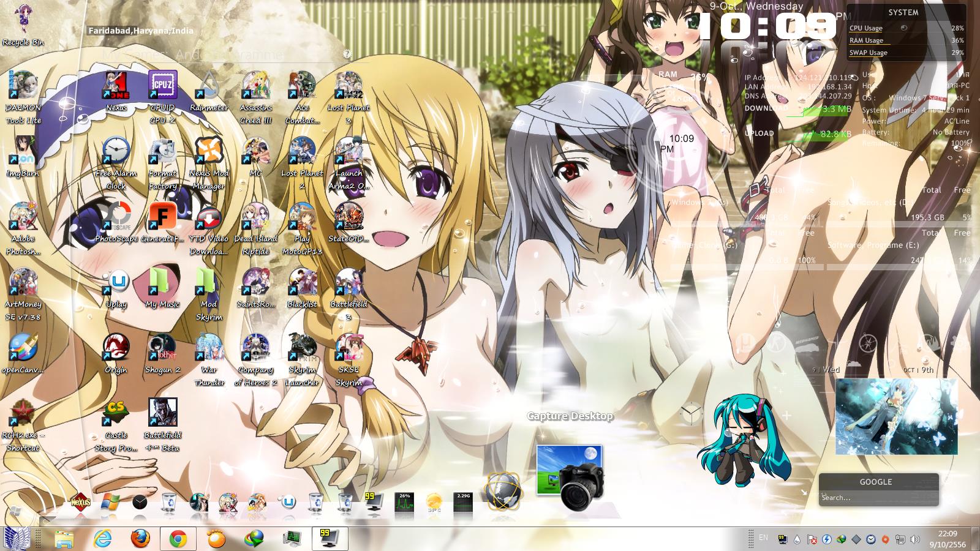The height and width of the screenshot is (551, 980).
Task: Open the War Thunder shortcut
Action: [209, 360]
